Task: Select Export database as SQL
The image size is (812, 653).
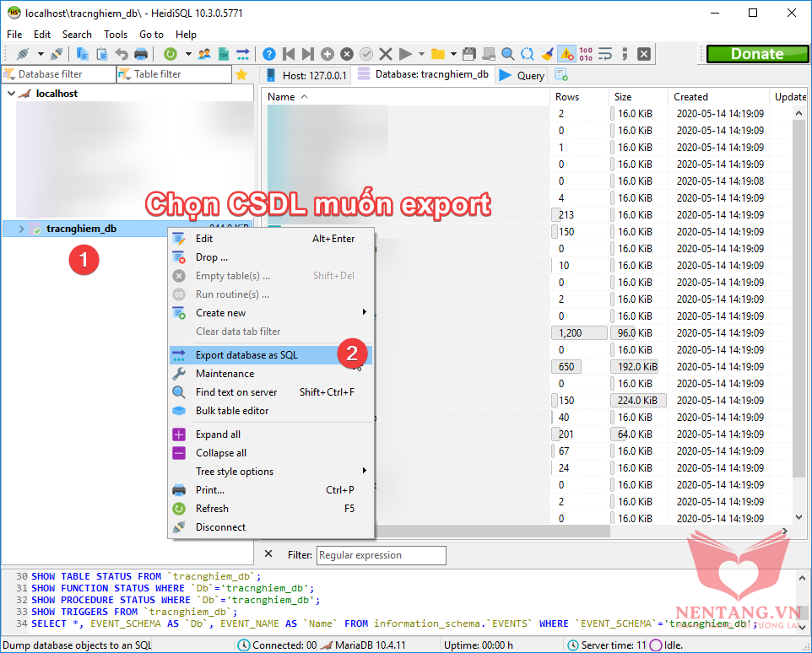Action: tap(246, 355)
